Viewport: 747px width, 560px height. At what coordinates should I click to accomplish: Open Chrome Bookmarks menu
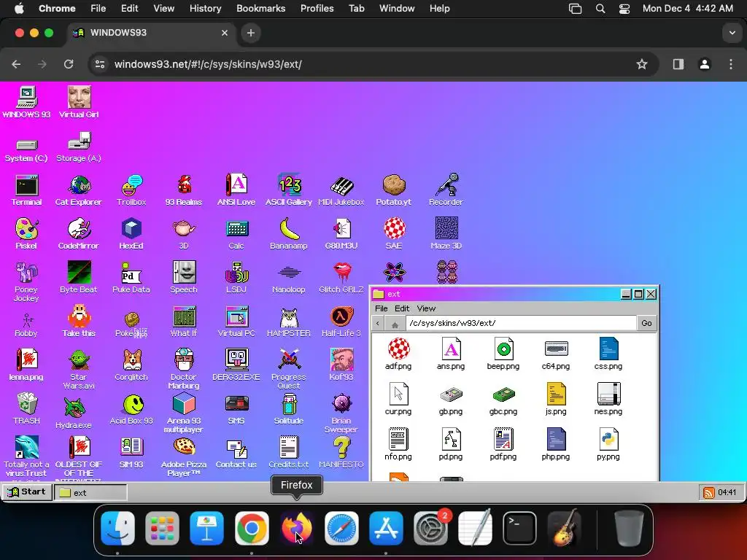260,8
